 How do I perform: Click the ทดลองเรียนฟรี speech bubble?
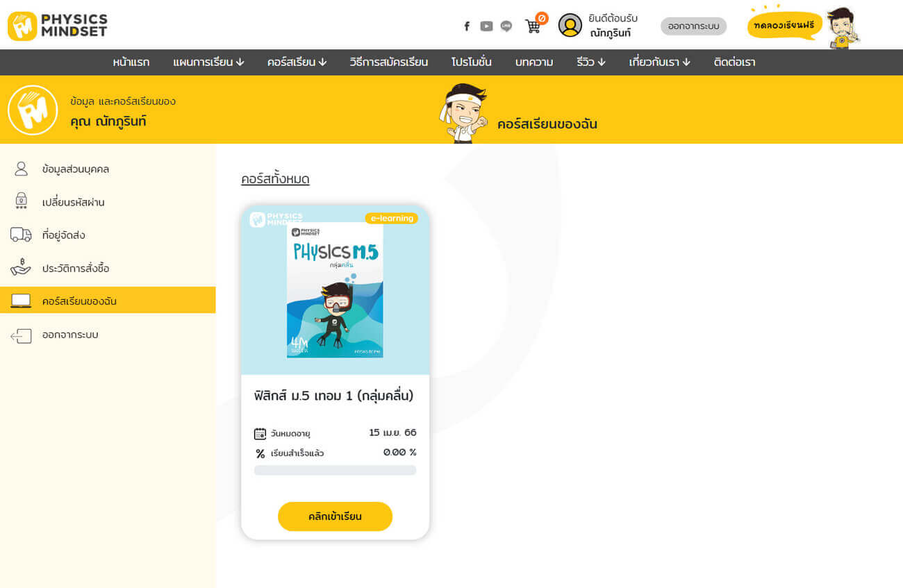[784, 26]
